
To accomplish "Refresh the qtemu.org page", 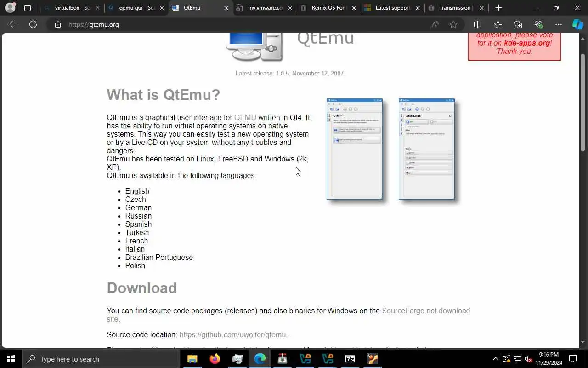I will click(x=33, y=24).
